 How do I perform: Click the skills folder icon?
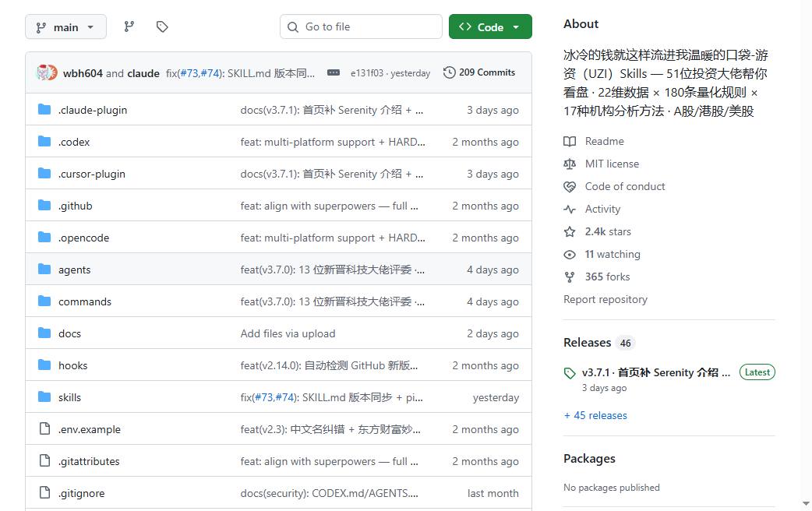coord(44,397)
